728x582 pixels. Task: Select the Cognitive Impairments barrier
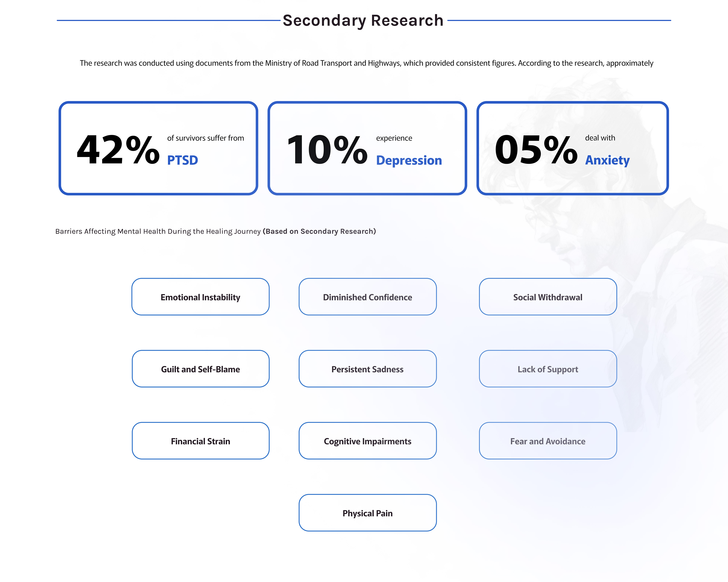[367, 441]
